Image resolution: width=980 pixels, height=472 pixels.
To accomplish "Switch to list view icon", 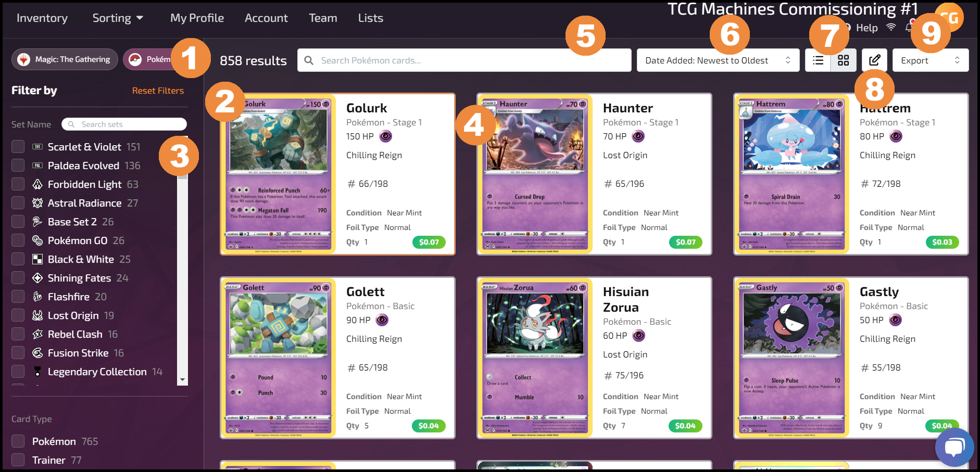I will point(818,60).
